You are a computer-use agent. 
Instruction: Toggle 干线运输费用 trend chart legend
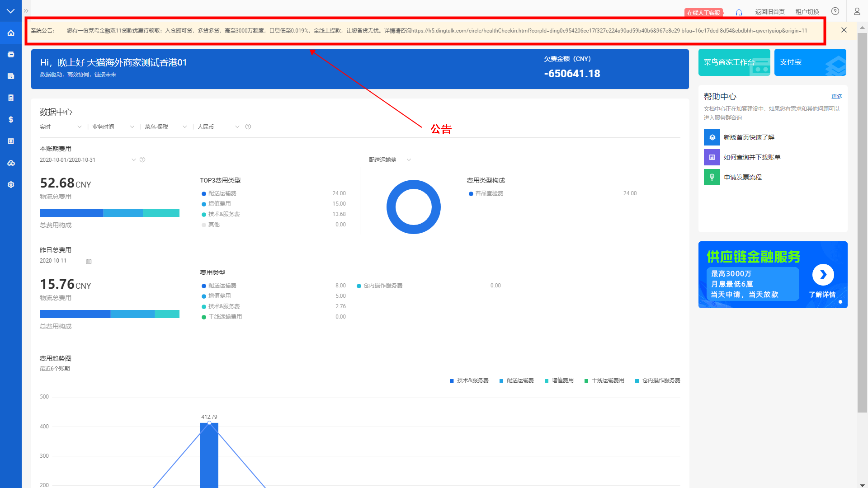604,380
